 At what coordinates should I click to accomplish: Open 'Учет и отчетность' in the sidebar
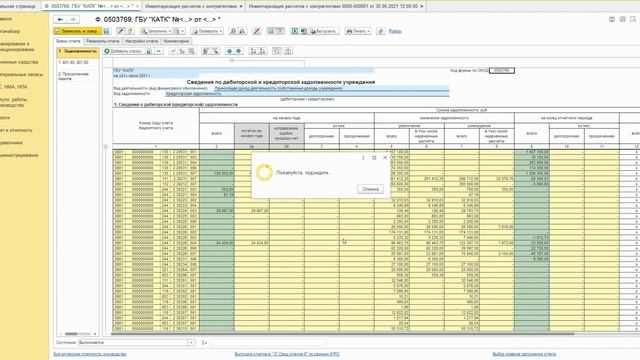point(16,130)
